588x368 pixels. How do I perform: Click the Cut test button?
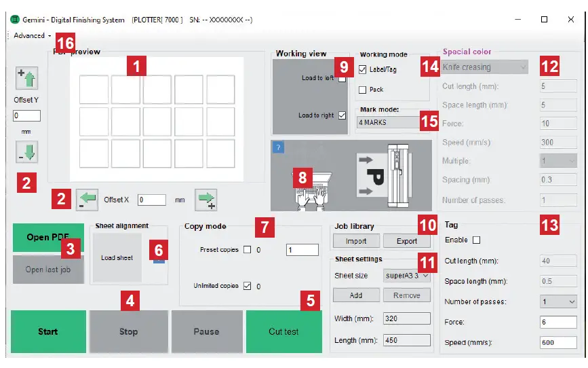click(284, 331)
